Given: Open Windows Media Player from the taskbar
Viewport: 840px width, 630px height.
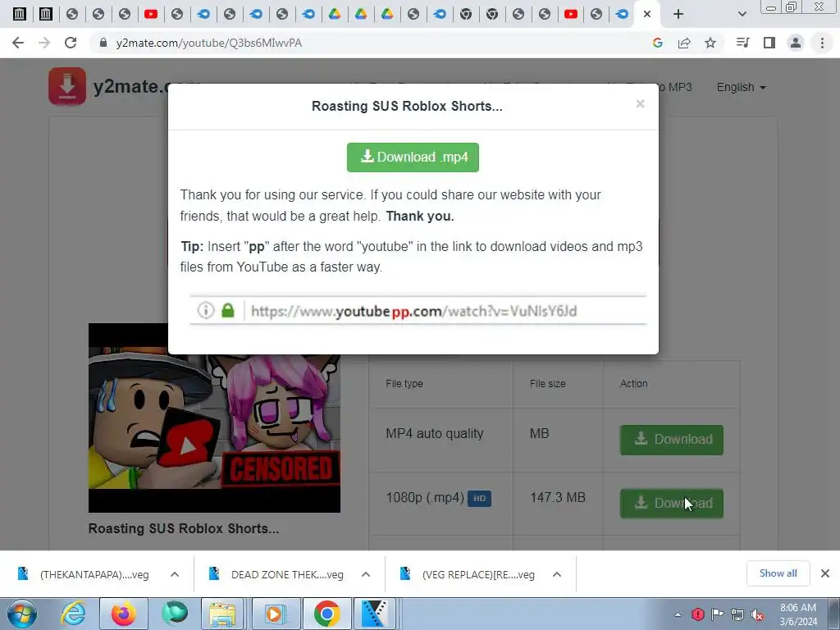Looking at the screenshot, I should click(x=275, y=614).
